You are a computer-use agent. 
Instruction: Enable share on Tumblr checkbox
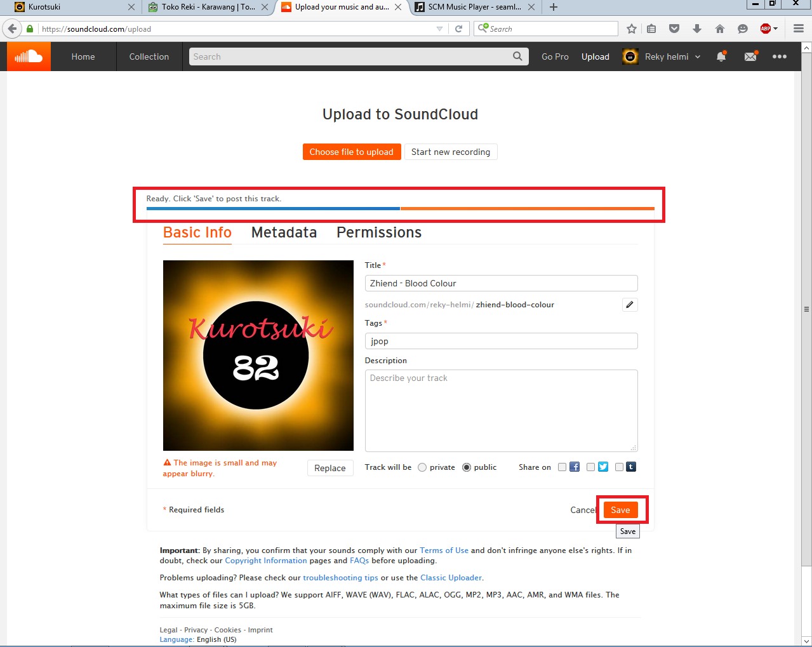point(619,467)
